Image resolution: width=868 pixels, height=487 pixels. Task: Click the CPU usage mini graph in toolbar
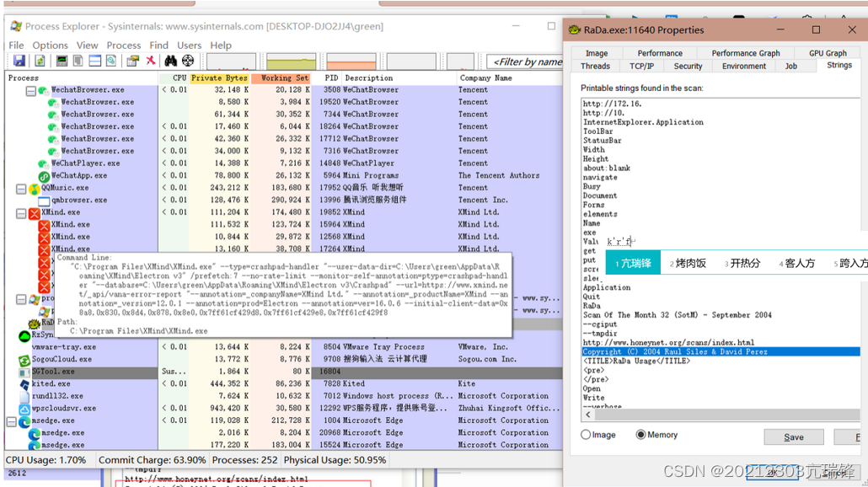pyautogui.click(x=232, y=62)
